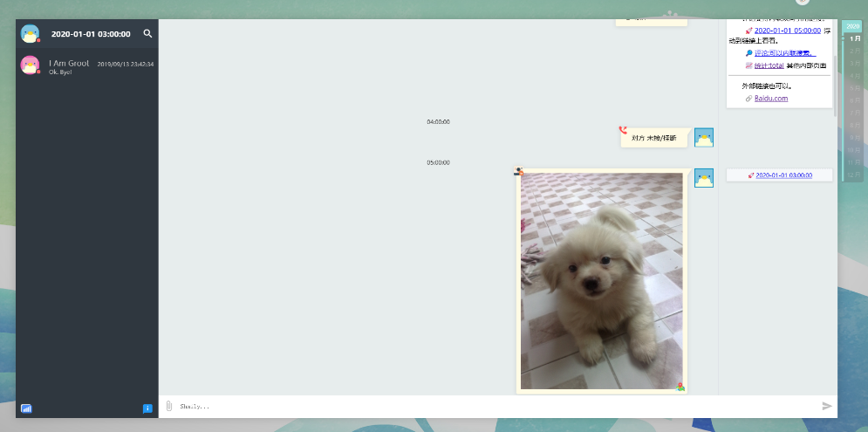The width and height of the screenshot is (868, 432).
Task: Select the 2020 year on the timeline
Action: point(853,26)
